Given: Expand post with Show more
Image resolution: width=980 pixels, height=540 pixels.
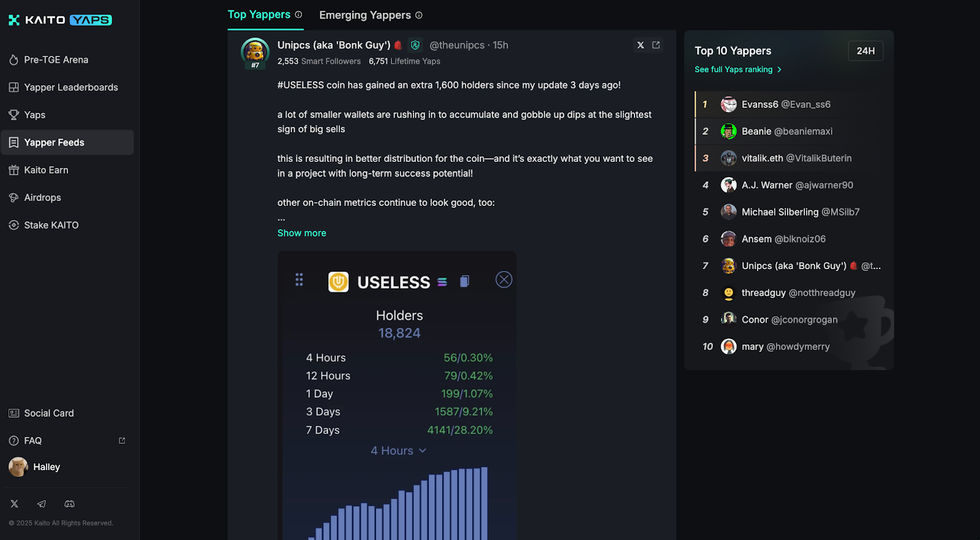Looking at the screenshot, I should click(302, 233).
